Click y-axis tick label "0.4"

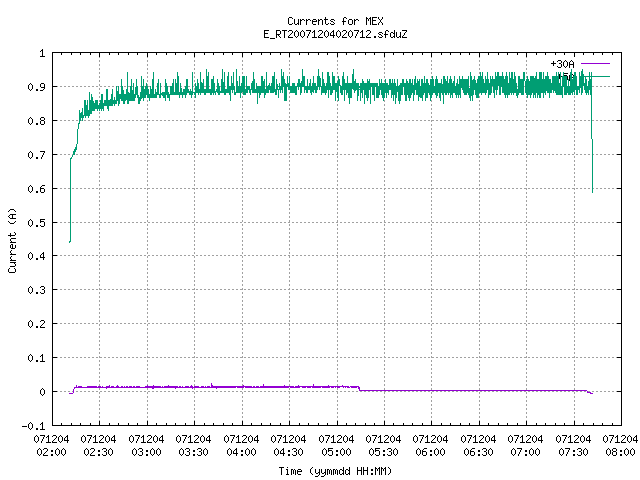click(x=36, y=256)
